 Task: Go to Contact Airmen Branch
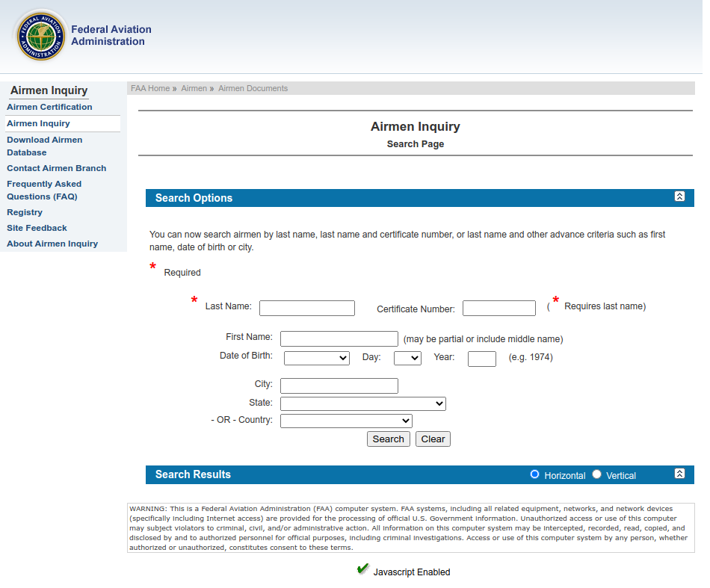56,168
